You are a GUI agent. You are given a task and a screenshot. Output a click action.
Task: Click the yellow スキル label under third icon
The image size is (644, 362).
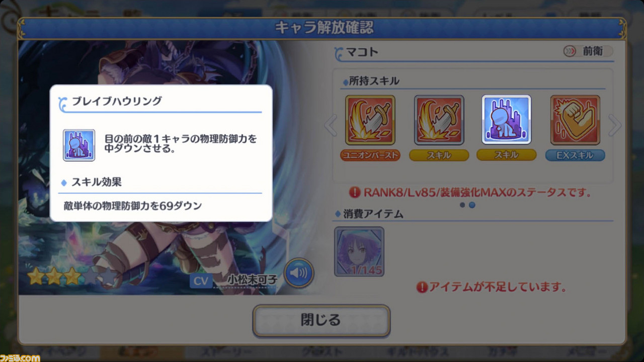(507, 155)
